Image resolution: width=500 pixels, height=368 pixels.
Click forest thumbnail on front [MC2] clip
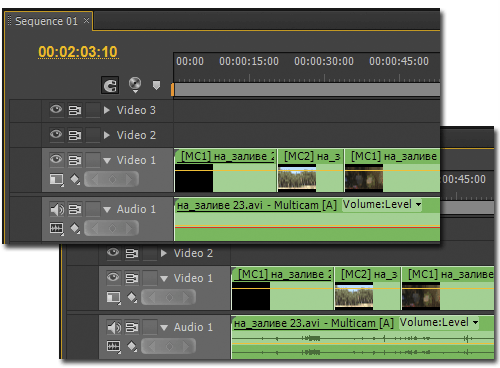(x=297, y=178)
